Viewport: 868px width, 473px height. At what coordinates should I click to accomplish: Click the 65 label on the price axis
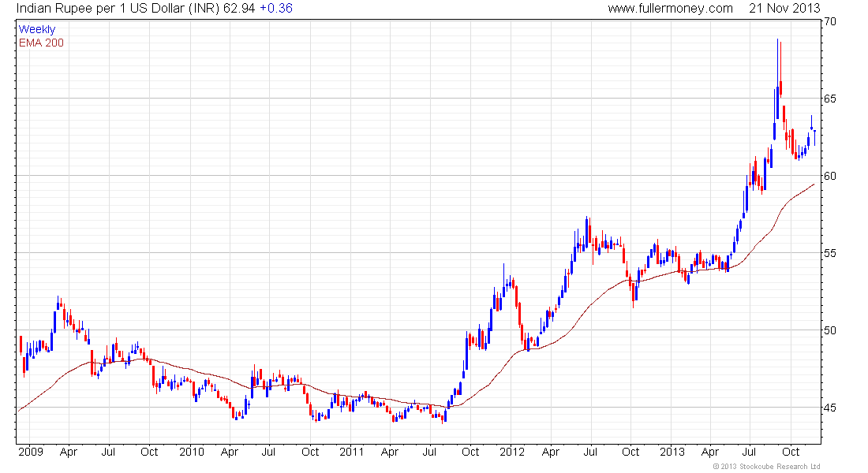(830, 99)
